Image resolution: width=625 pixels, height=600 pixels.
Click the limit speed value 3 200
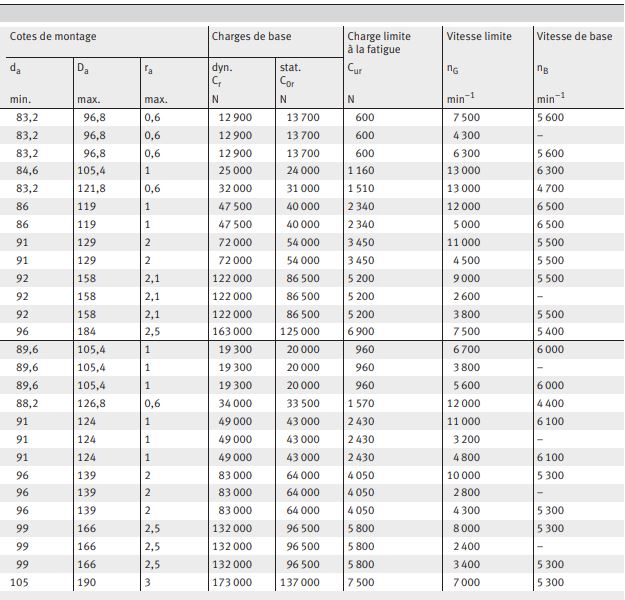[x=466, y=439]
